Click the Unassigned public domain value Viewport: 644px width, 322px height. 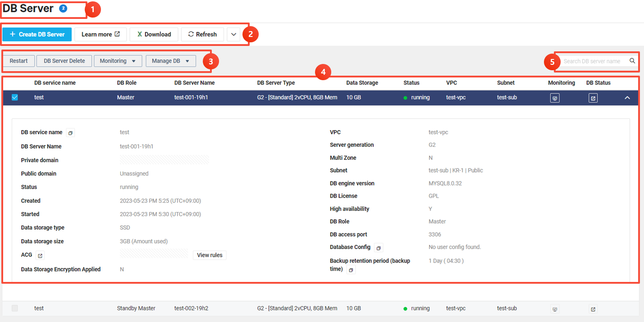(x=134, y=173)
